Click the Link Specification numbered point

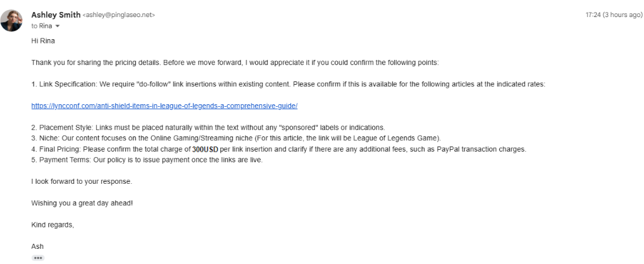click(288, 85)
